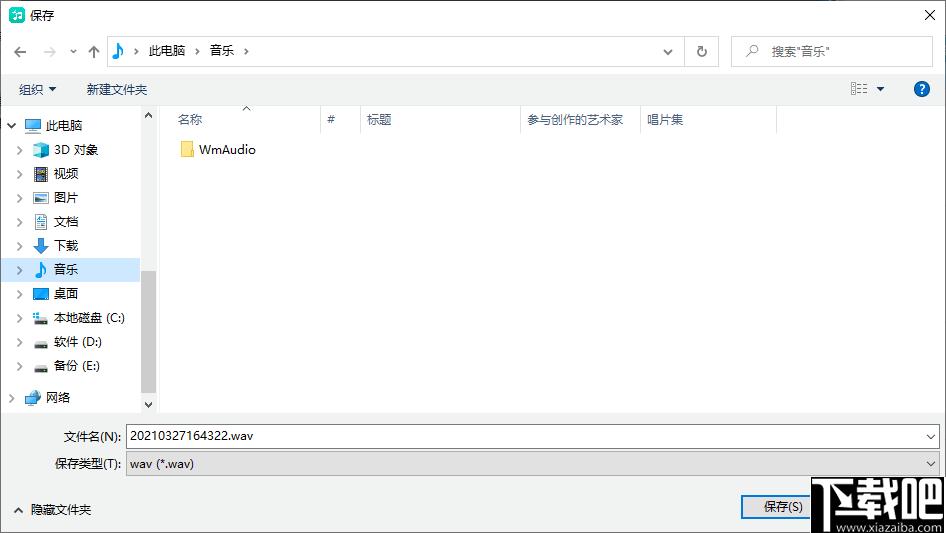Screen dimensions: 946x533
Task: Open the 视频 folder
Action: tap(66, 174)
